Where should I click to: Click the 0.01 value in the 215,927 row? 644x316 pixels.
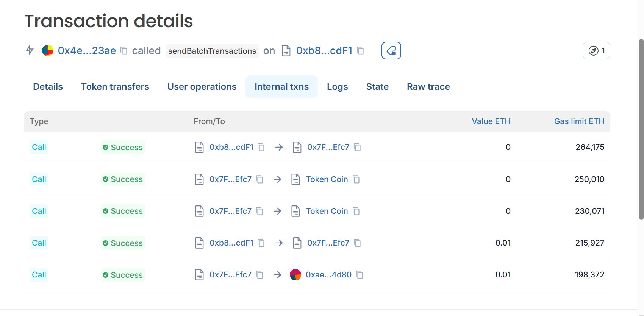503,243
